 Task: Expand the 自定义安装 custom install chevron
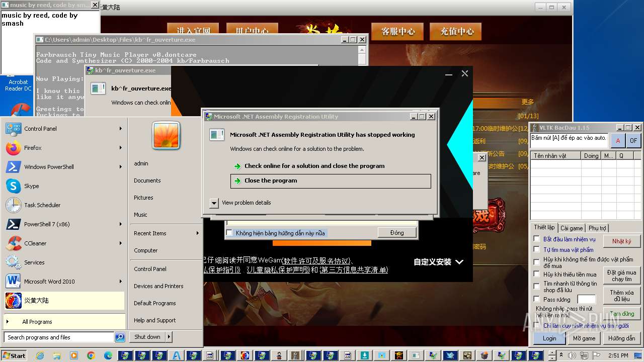tap(459, 262)
